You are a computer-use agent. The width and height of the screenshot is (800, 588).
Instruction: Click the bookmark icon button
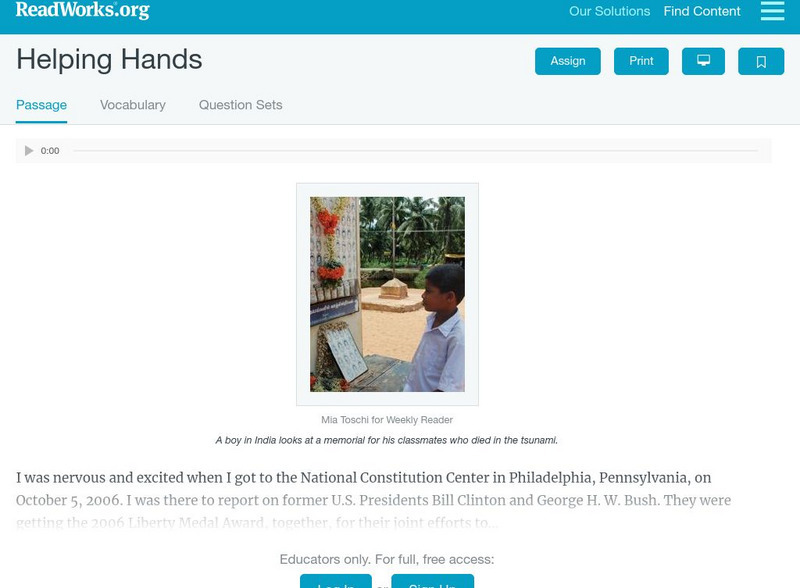tap(761, 61)
